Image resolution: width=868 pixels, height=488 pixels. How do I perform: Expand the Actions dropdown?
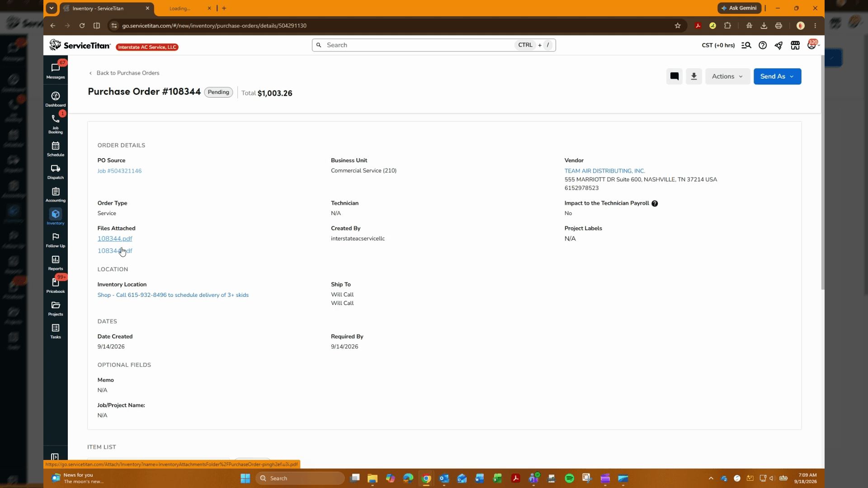(x=727, y=76)
